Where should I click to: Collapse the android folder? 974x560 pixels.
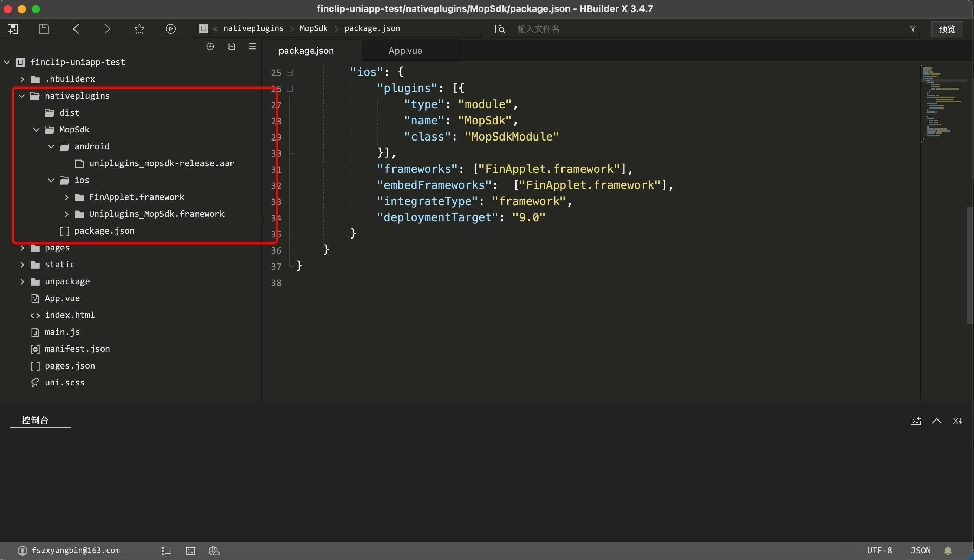[x=51, y=146]
